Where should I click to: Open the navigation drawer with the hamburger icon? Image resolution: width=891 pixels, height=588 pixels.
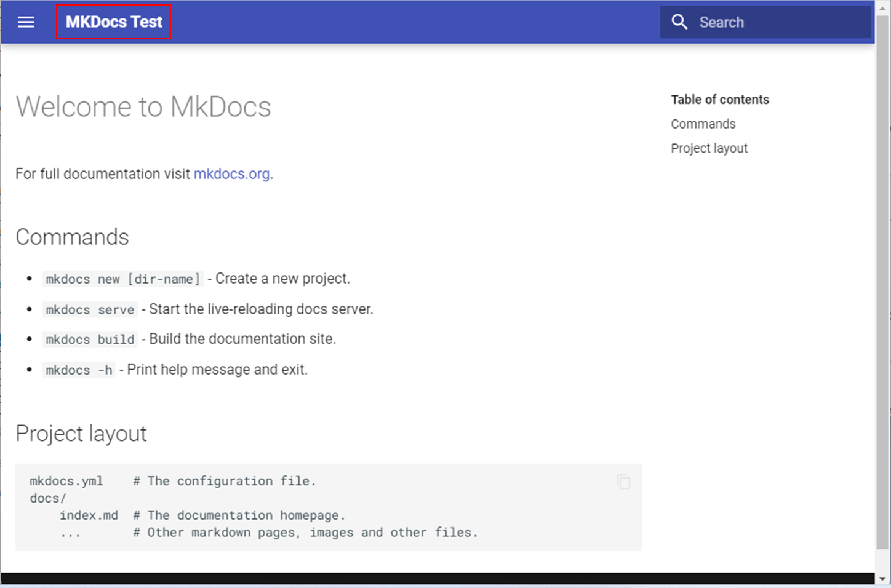tap(26, 22)
